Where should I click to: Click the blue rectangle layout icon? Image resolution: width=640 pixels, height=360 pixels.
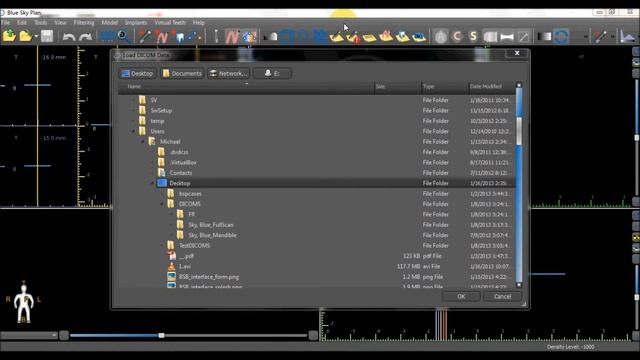point(108,37)
